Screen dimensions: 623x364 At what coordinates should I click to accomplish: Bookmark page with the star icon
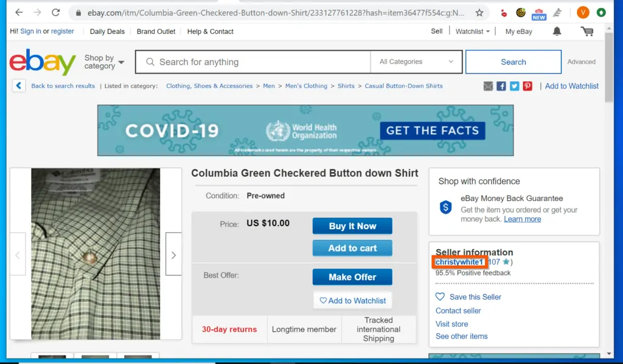point(479,13)
